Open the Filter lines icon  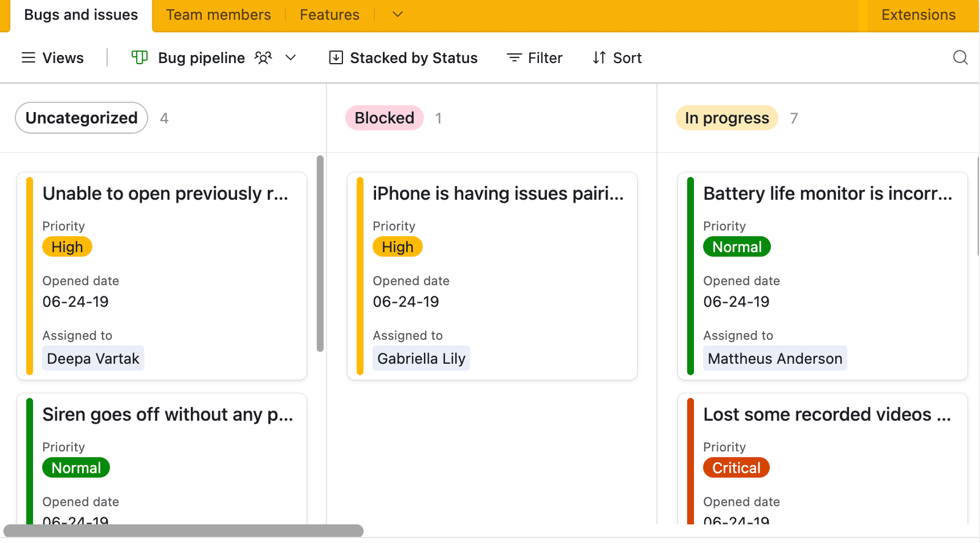coord(514,58)
